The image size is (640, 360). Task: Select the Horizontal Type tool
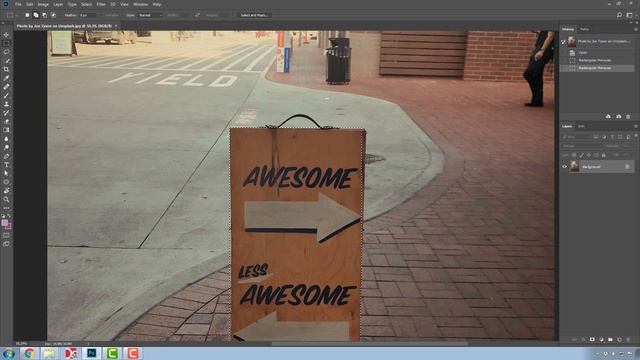[6, 165]
